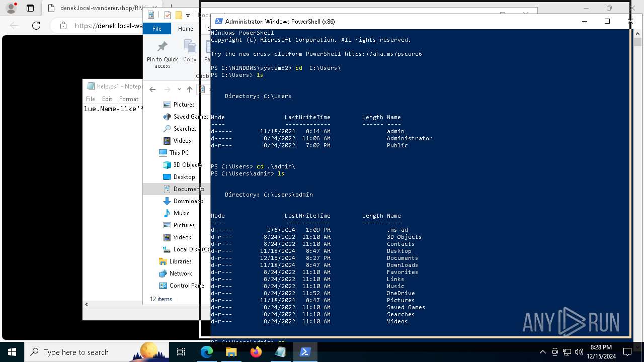Open Music in navigation pane
This screenshot has height=362, width=644.
(x=176, y=213)
